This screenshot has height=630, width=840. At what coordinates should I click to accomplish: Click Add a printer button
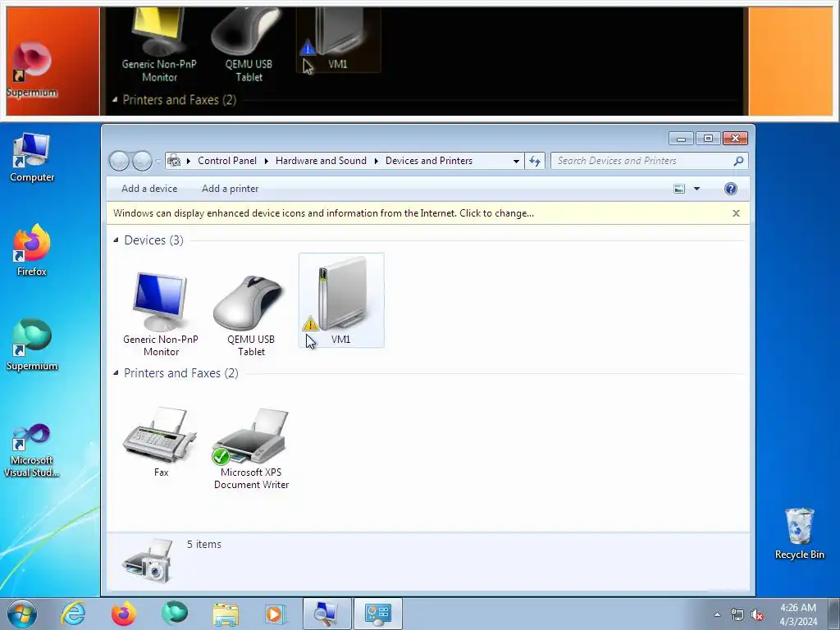pyautogui.click(x=231, y=189)
